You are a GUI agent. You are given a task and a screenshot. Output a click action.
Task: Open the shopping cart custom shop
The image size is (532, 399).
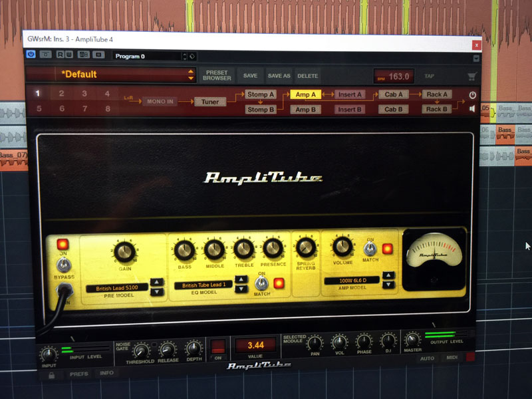[472, 76]
